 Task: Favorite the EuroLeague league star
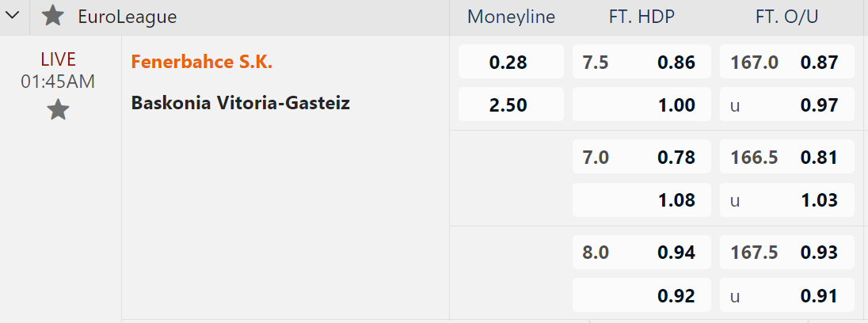pyautogui.click(x=53, y=16)
